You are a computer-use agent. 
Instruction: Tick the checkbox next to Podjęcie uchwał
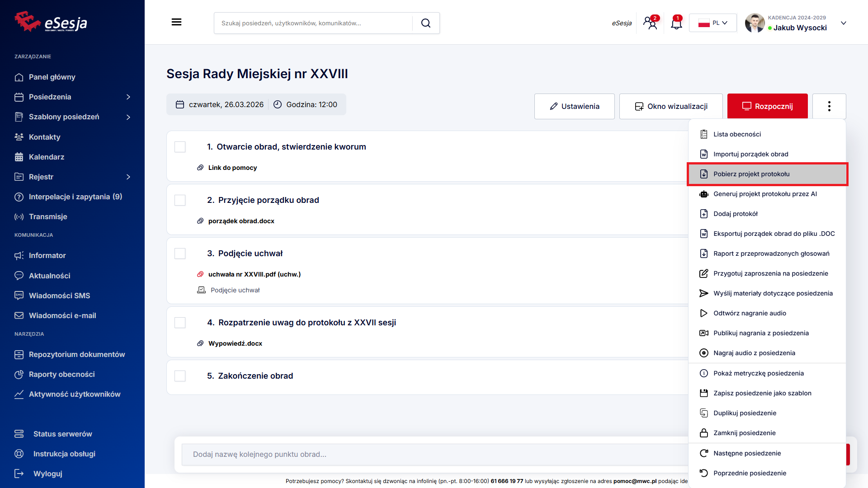(x=180, y=253)
